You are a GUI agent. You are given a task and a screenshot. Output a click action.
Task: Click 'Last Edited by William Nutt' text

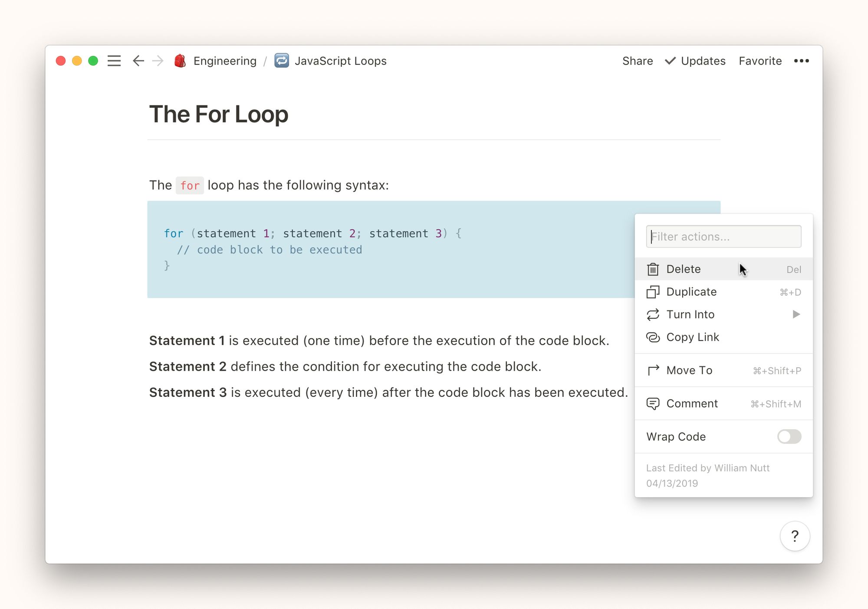[708, 468]
